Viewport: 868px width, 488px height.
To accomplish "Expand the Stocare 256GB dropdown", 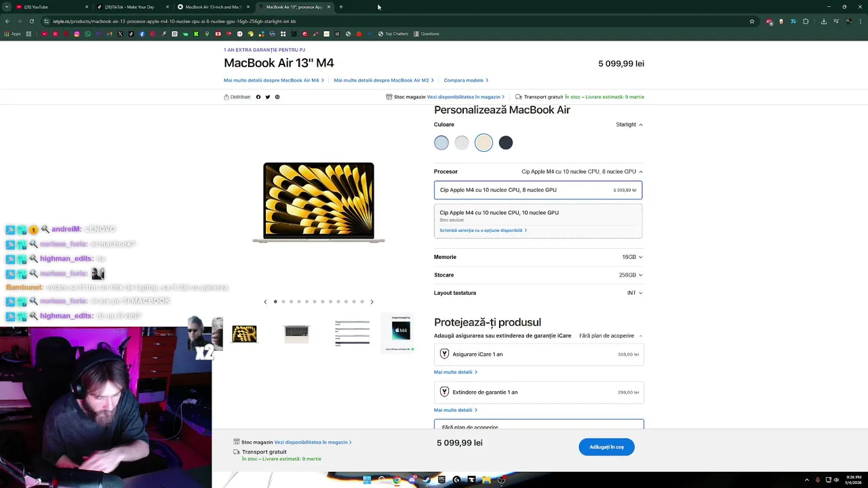I will point(538,274).
